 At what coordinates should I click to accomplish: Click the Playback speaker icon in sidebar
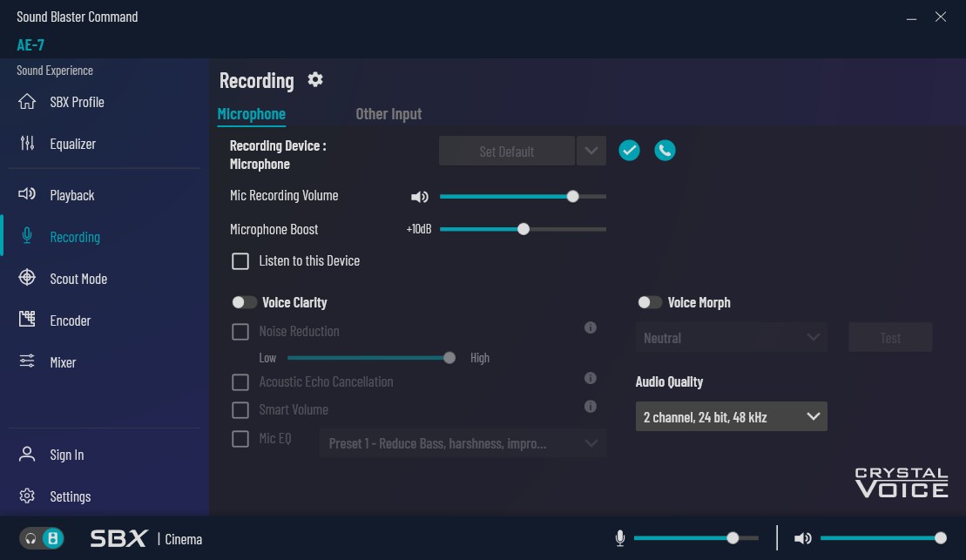(x=27, y=195)
